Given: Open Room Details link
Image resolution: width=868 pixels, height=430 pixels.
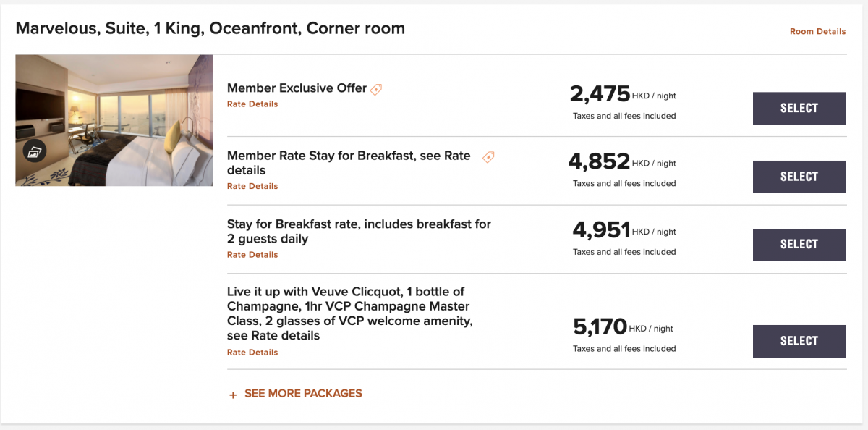Looking at the screenshot, I should pos(817,32).
